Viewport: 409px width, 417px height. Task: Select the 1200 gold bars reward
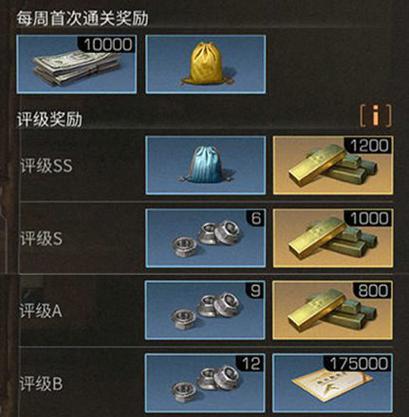[x=333, y=165]
